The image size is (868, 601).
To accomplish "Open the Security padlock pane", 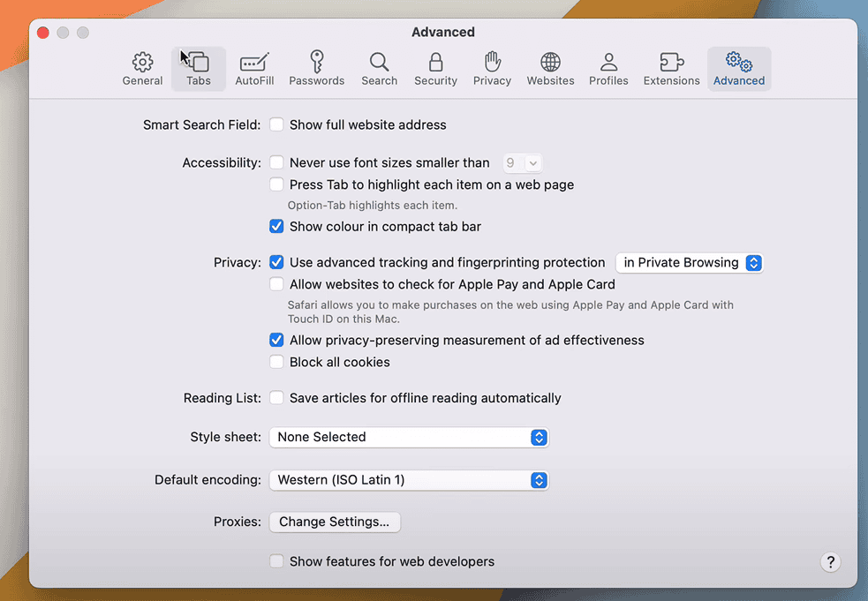I will tap(435, 69).
